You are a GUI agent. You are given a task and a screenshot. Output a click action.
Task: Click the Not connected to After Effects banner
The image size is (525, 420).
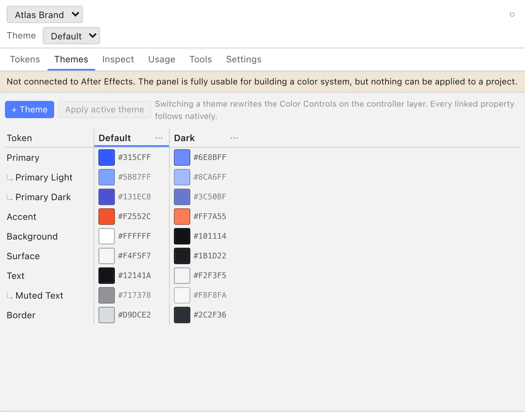click(x=262, y=82)
